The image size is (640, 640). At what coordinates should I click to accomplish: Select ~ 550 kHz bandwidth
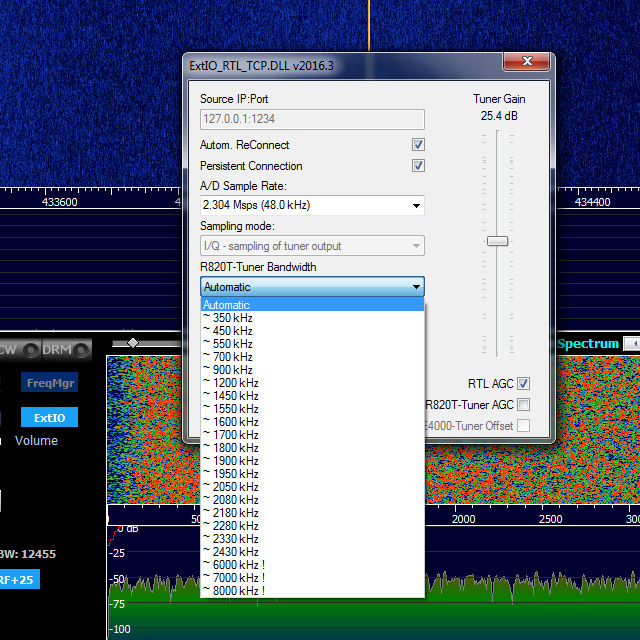pyautogui.click(x=312, y=344)
